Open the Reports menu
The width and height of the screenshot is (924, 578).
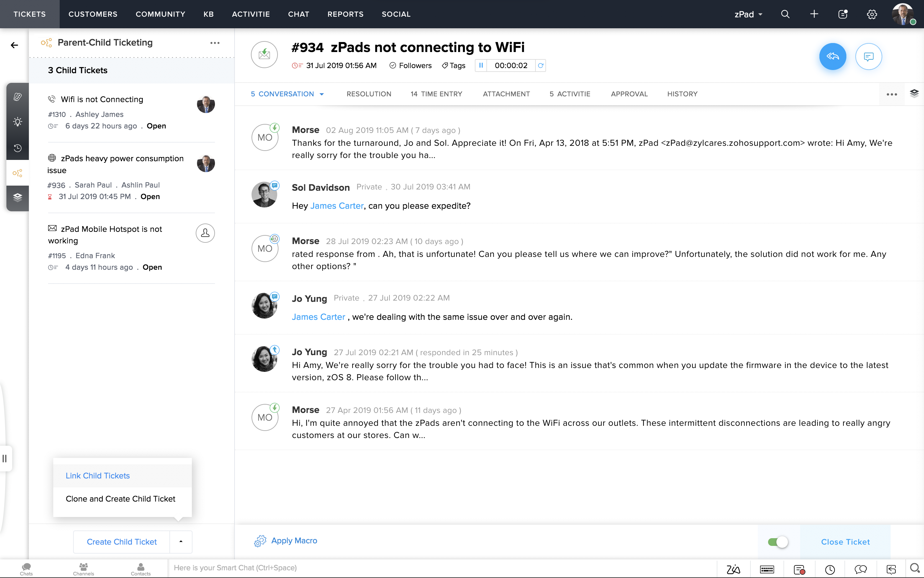pos(346,14)
